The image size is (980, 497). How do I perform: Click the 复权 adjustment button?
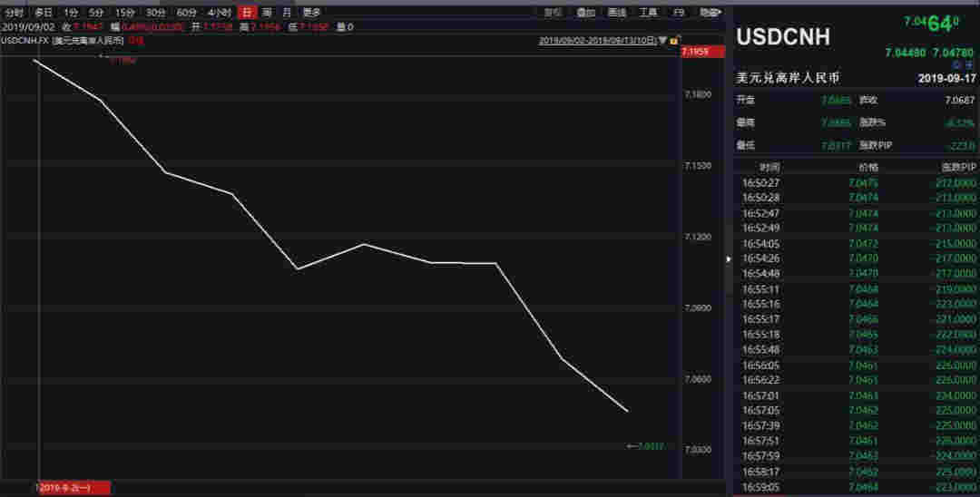(x=554, y=13)
